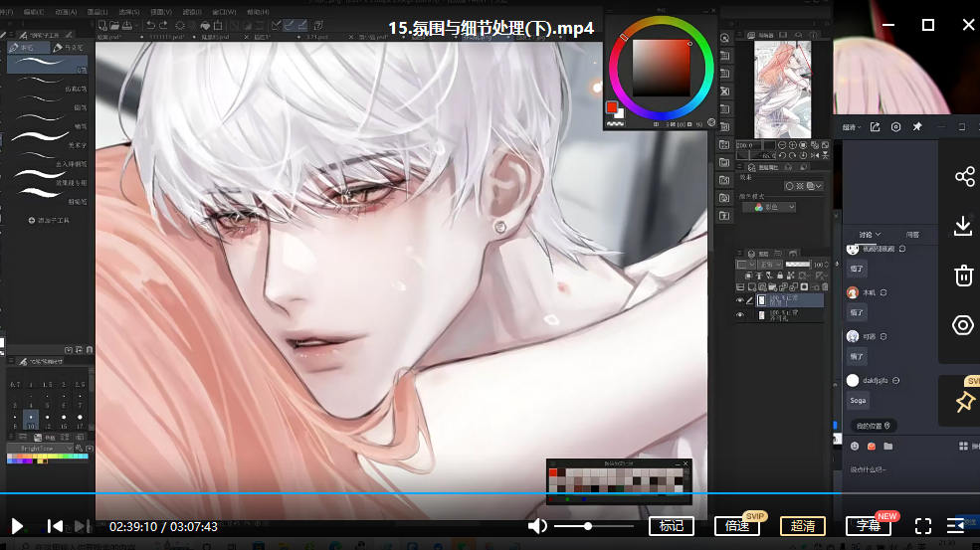Expand the 彩色 expression color dropdown

[x=774, y=207]
